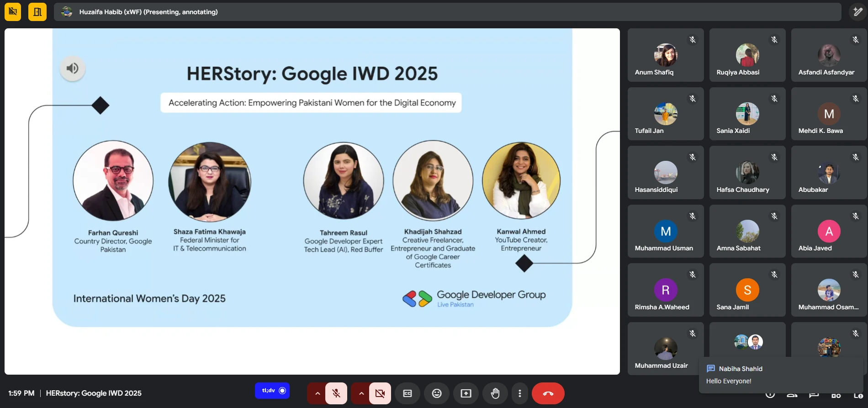Click the speaker audio icon on the slide

click(73, 69)
